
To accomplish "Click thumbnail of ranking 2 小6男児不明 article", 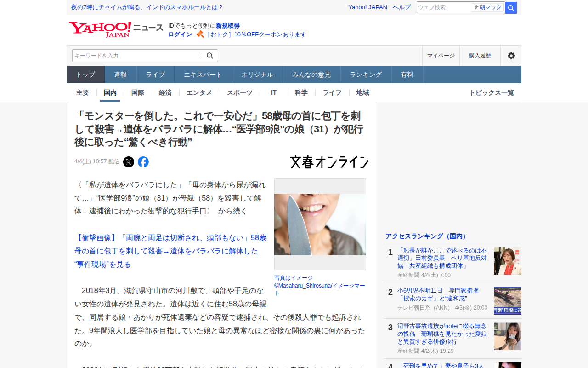I will [x=508, y=301].
